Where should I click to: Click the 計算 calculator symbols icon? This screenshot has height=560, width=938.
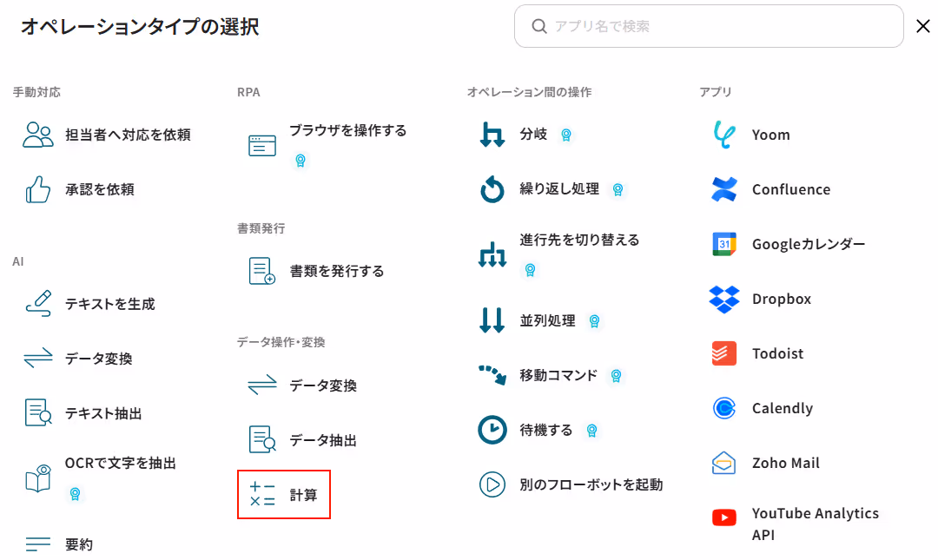262,494
